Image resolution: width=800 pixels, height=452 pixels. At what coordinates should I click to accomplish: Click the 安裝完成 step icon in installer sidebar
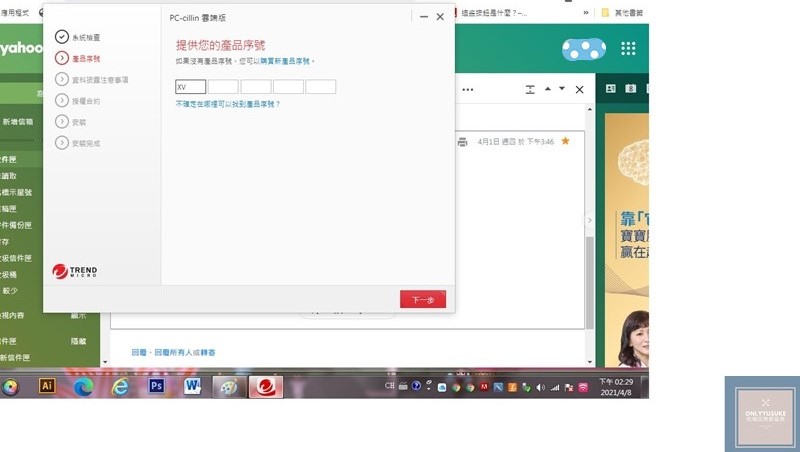click(62, 143)
